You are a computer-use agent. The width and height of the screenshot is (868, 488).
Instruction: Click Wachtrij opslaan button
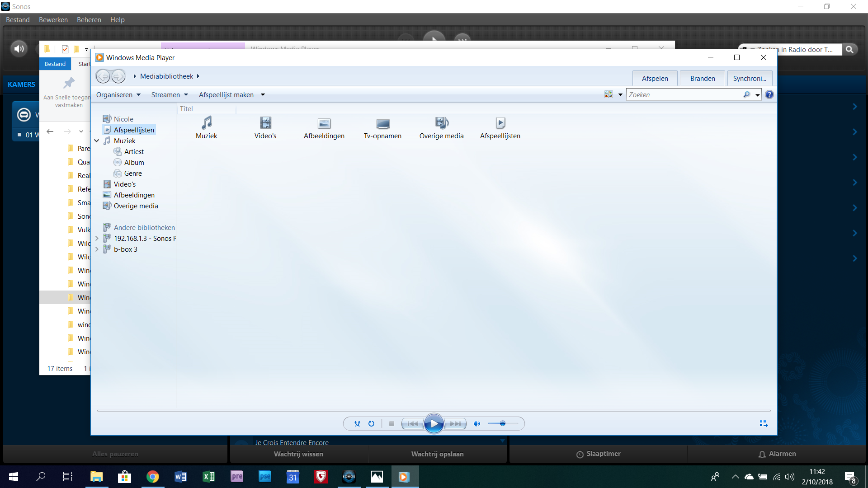click(437, 454)
